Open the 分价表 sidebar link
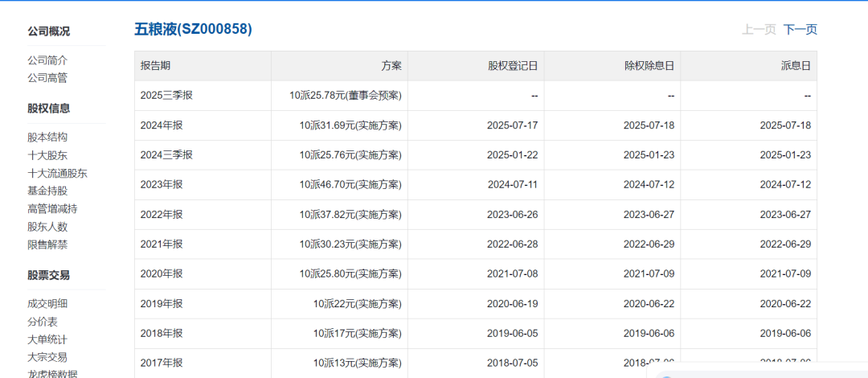This screenshot has width=868, height=378. tap(43, 322)
